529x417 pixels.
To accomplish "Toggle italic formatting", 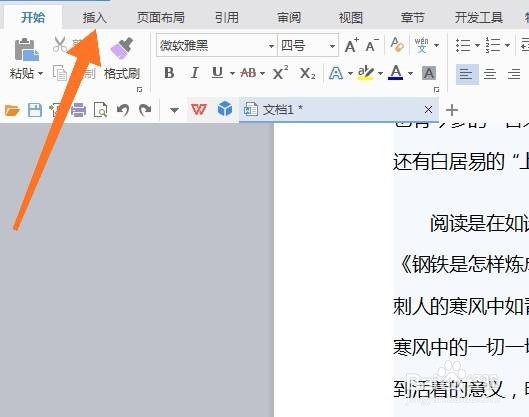I will coord(194,73).
